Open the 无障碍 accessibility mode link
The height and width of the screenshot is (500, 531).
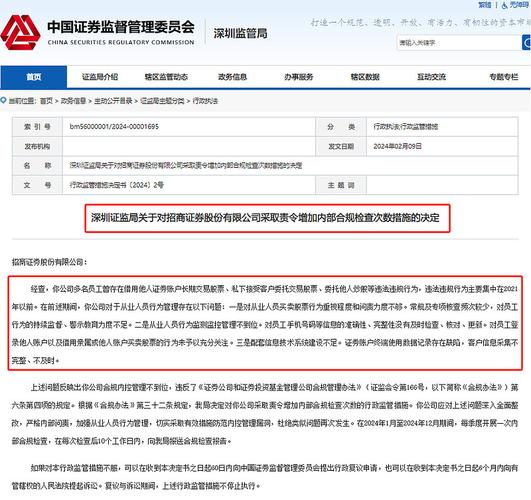519,5
